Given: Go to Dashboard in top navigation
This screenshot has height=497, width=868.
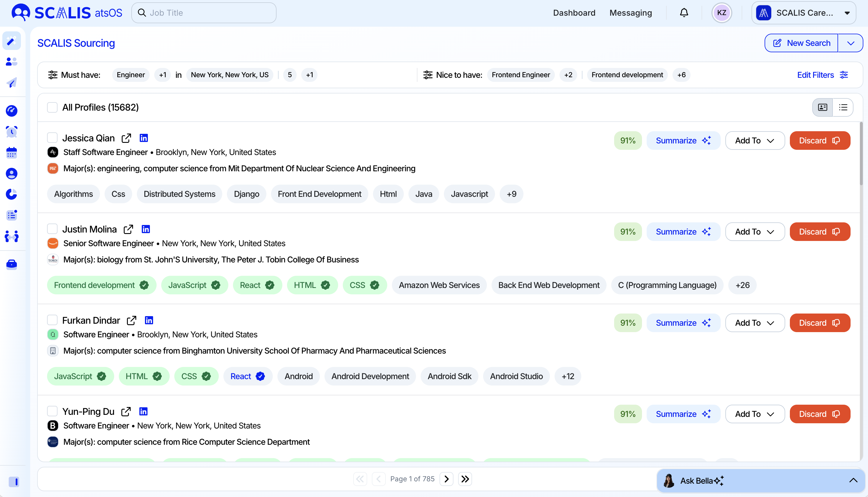Looking at the screenshot, I should click(x=574, y=13).
